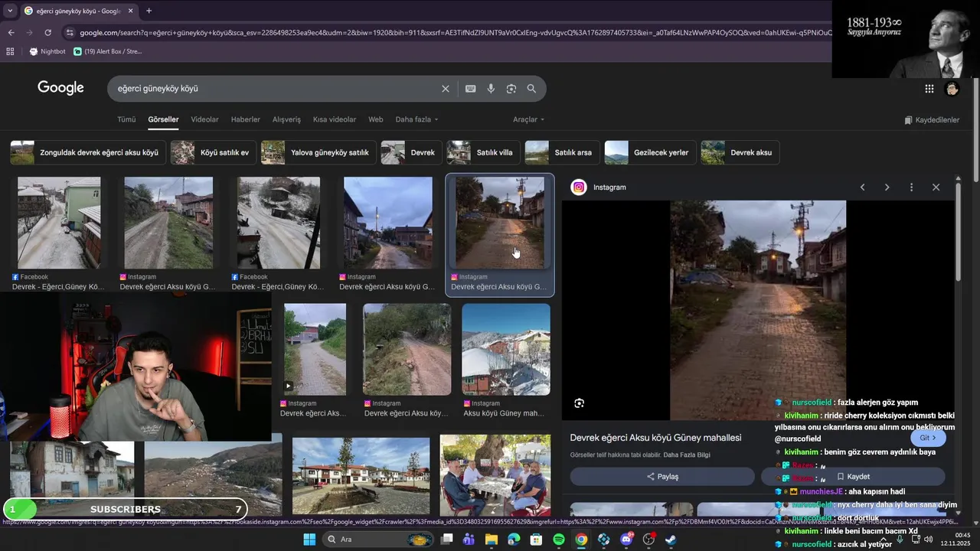Select the Görseller tab

[x=163, y=119]
